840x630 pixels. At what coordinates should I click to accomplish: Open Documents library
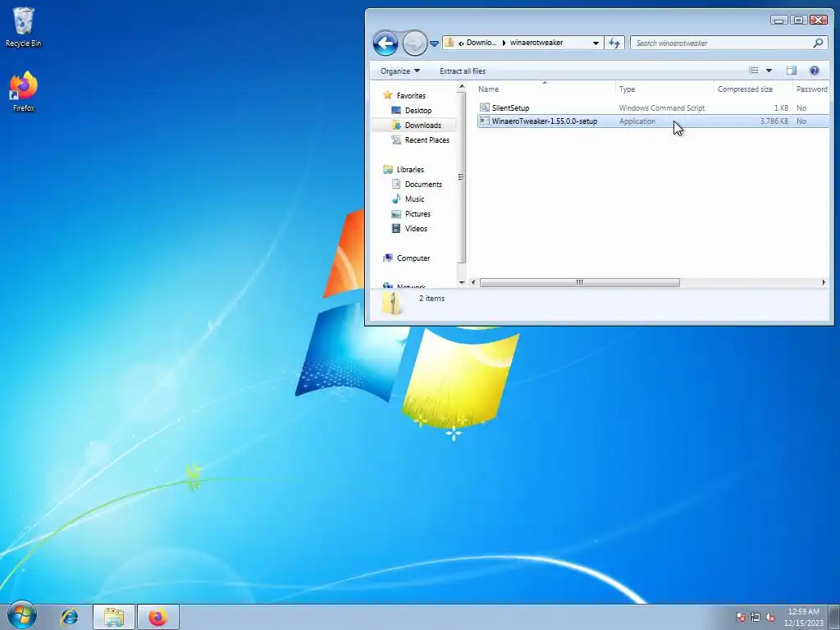[x=423, y=185]
